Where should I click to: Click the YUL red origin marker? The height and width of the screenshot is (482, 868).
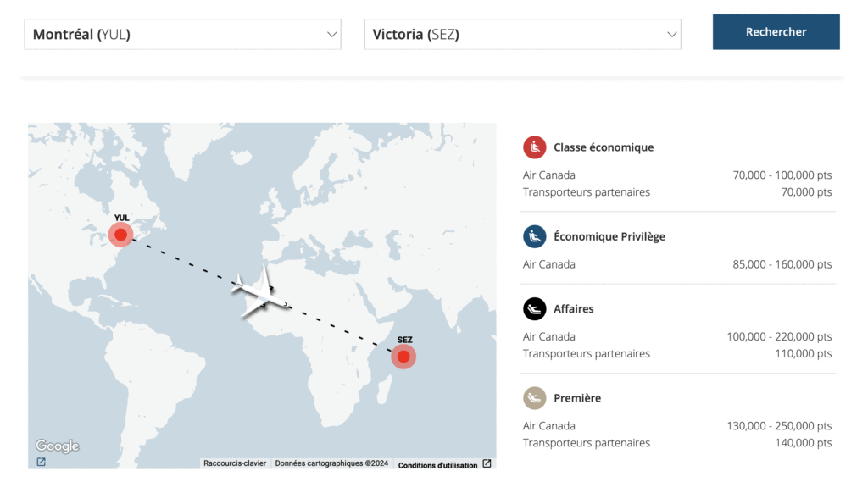(x=121, y=235)
